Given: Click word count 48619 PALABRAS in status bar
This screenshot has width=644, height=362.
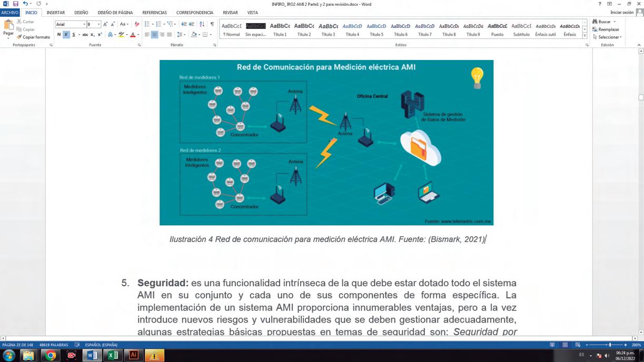Looking at the screenshot, I should click(x=54, y=345).
